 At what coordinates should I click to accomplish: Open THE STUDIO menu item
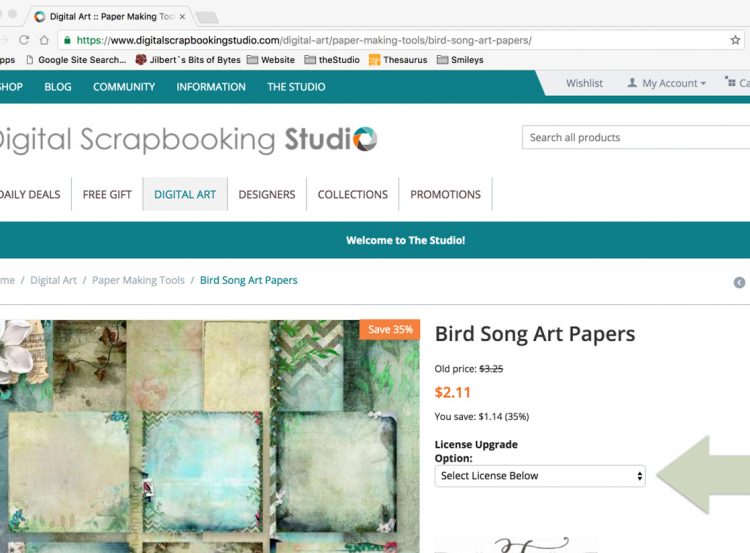click(x=296, y=87)
